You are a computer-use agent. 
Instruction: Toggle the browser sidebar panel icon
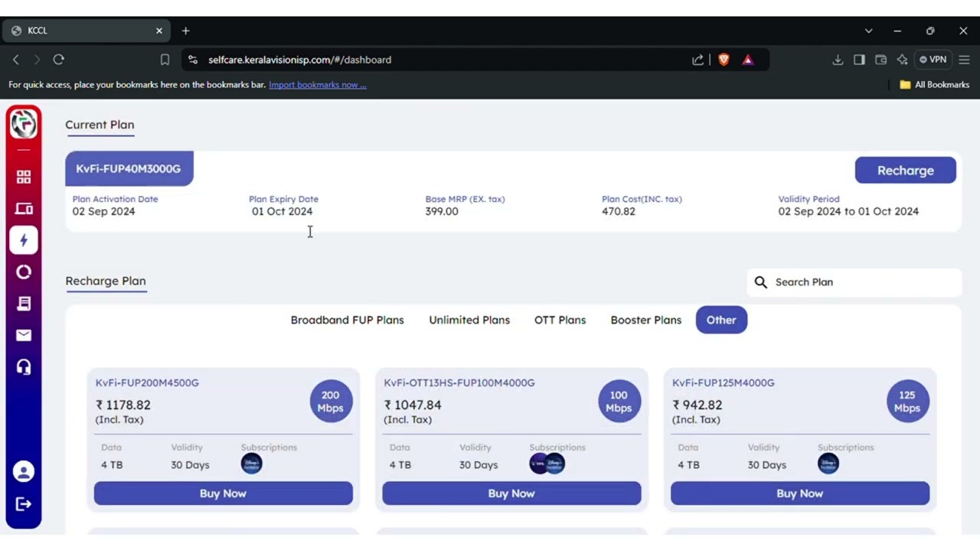[859, 60]
